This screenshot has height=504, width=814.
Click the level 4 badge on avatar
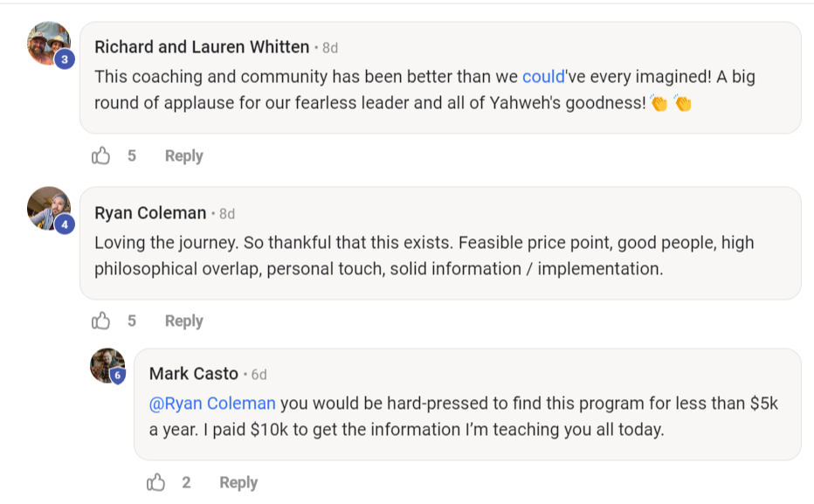coord(65,224)
